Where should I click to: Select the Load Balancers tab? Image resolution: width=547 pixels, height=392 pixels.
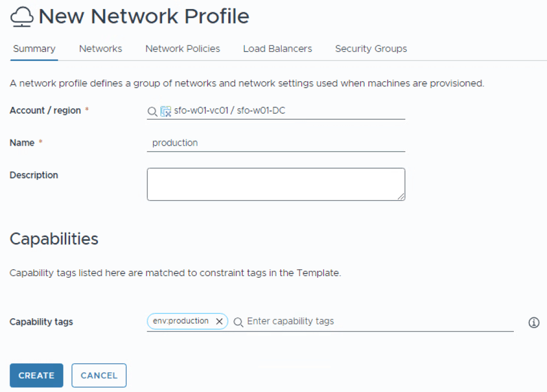278,49
